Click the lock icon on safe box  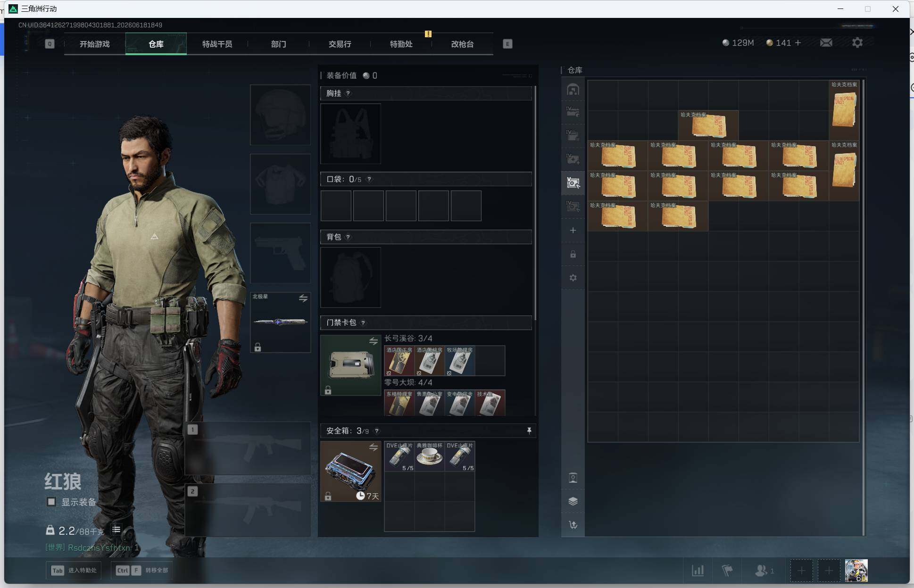tap(328, 496)
